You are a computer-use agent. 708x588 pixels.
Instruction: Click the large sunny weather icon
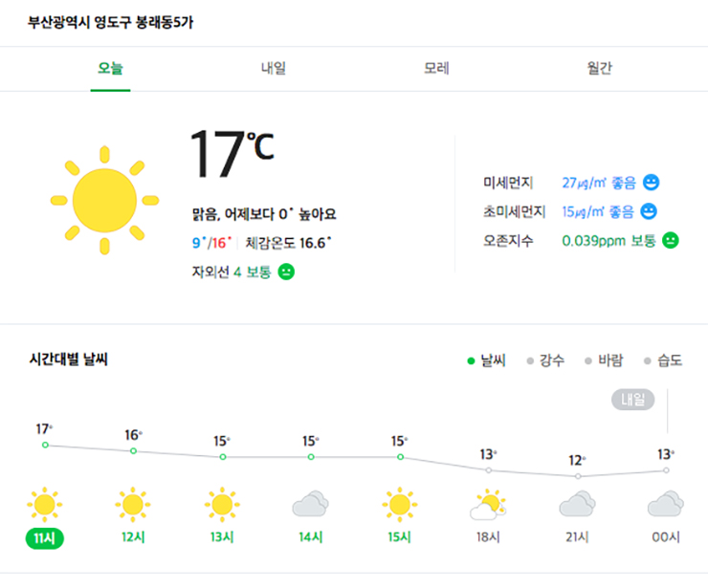click(x=103, y=199)
